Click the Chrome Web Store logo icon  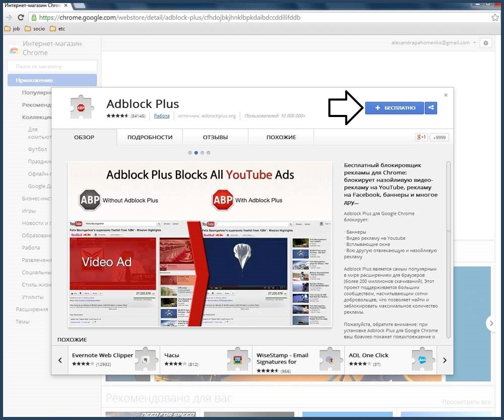coord(14,48)
